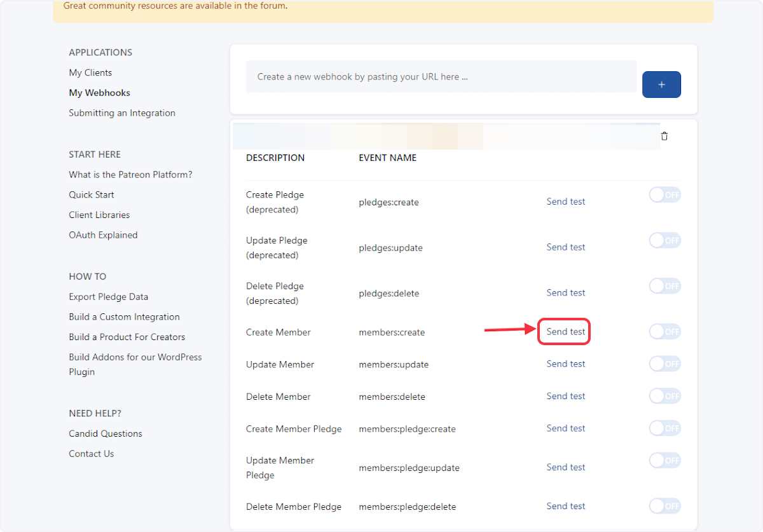The image size is (763, 532).
Task: Send test for Delete Pledge event
Action: (x=565, y=292)
